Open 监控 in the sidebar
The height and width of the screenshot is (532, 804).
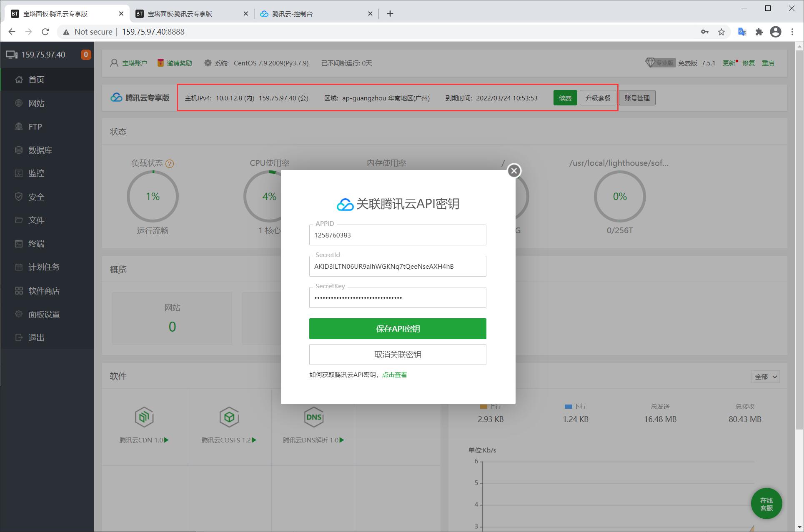tap(47, 173)
